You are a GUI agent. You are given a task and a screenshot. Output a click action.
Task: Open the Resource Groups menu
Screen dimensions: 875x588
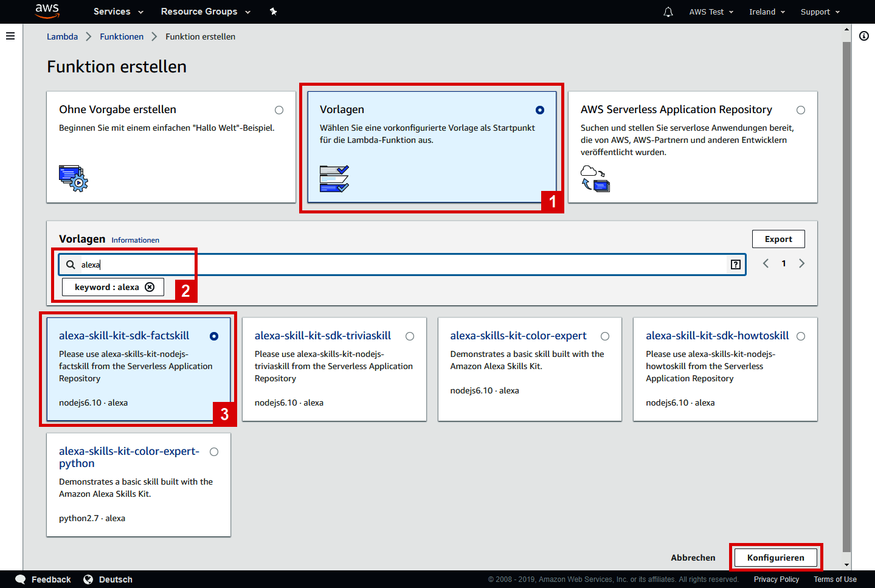click(205, 12)
